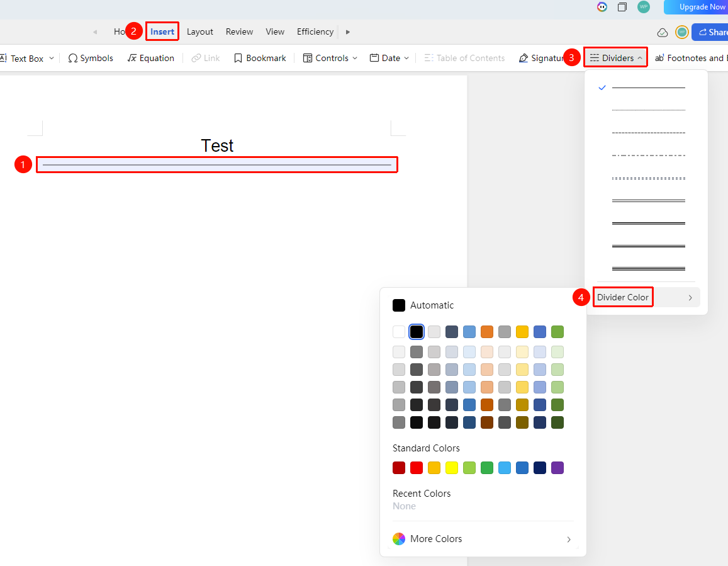Open the More Colors submenu
This screenshot has width=728, height=566.
(x=483, y=539)
